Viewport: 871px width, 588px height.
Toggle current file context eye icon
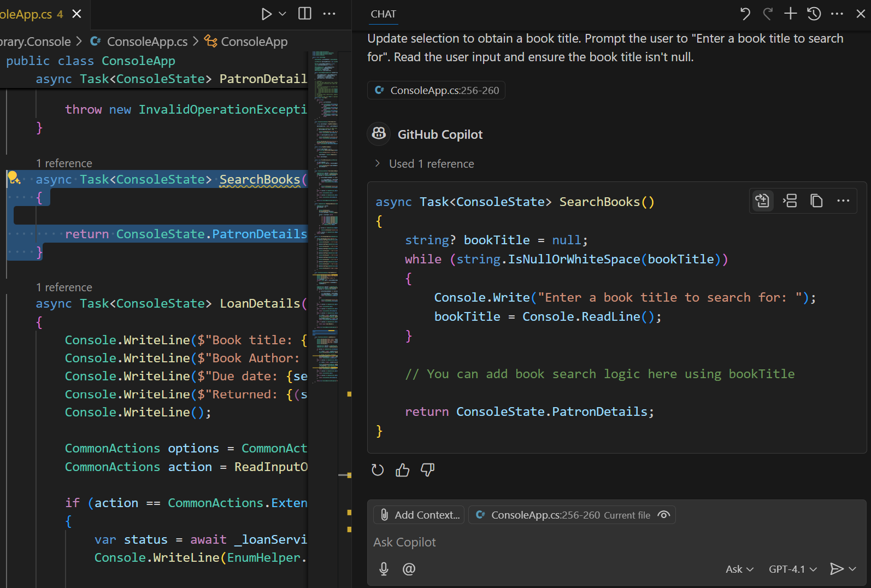[x=664, y=515]
